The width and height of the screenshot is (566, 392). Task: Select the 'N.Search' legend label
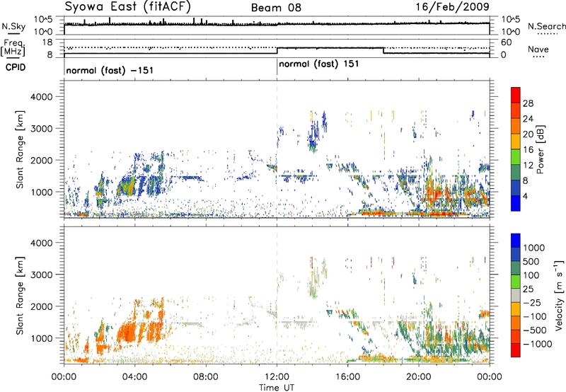[x=546, y=26]
